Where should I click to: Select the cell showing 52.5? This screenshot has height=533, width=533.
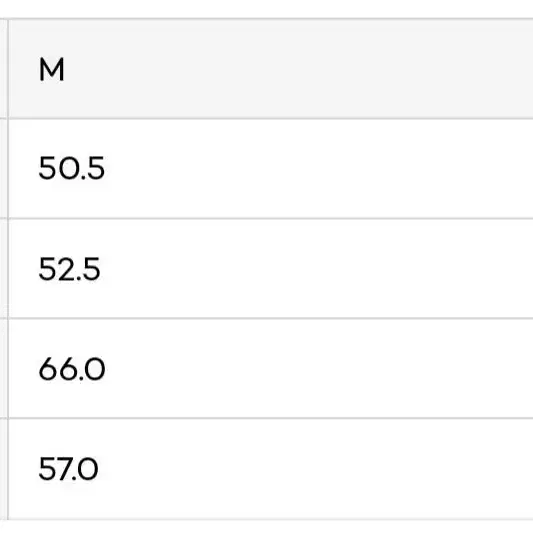click(x=271, y=269)
